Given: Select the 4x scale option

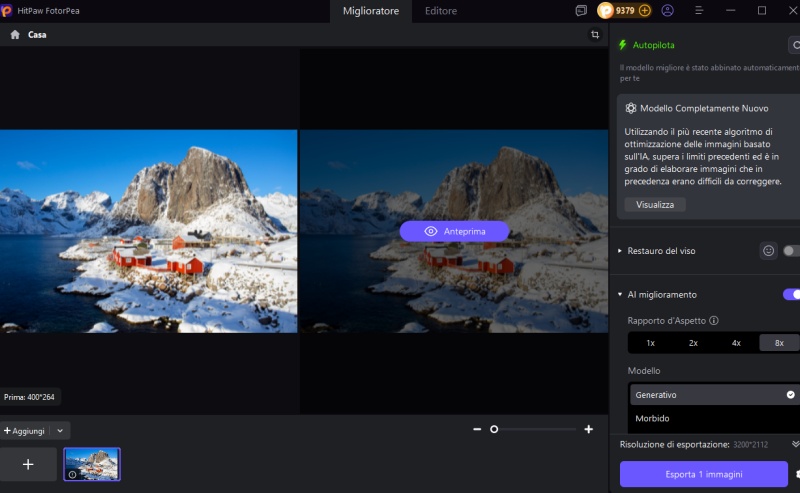Looking at the screenshot, I should pos(736,343).
